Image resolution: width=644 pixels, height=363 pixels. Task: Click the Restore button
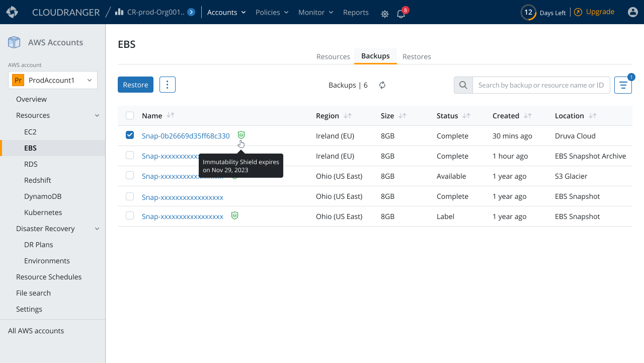click(x=135, y=85)
